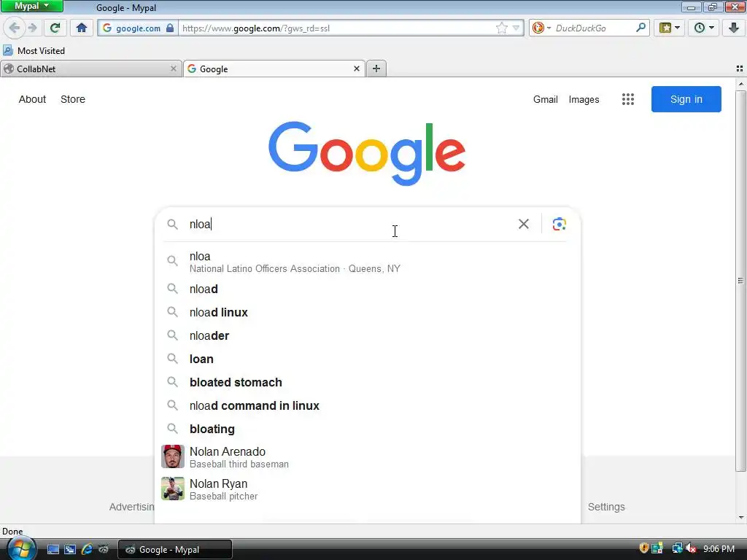This screenshot has width=747, height=560.
Task: Click the page scrollbar up arrow
Action: (740, 84)
